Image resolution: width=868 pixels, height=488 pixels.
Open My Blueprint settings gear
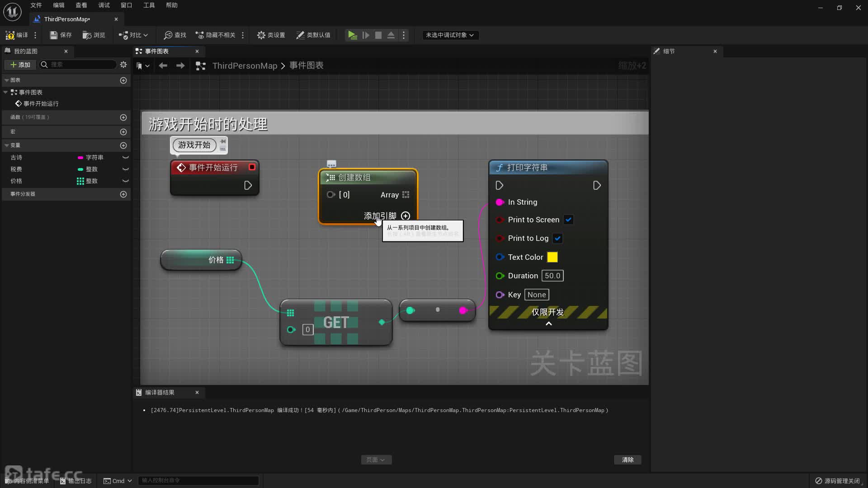point(123,65)
